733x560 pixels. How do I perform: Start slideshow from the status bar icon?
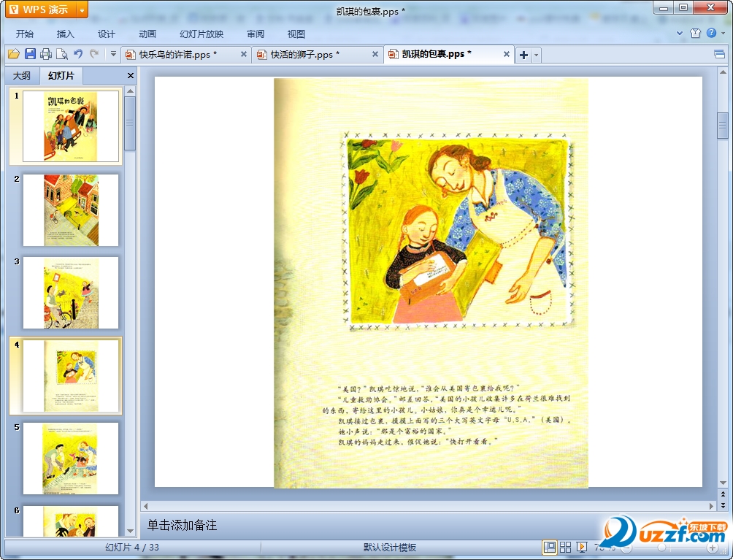coord(582,547)
